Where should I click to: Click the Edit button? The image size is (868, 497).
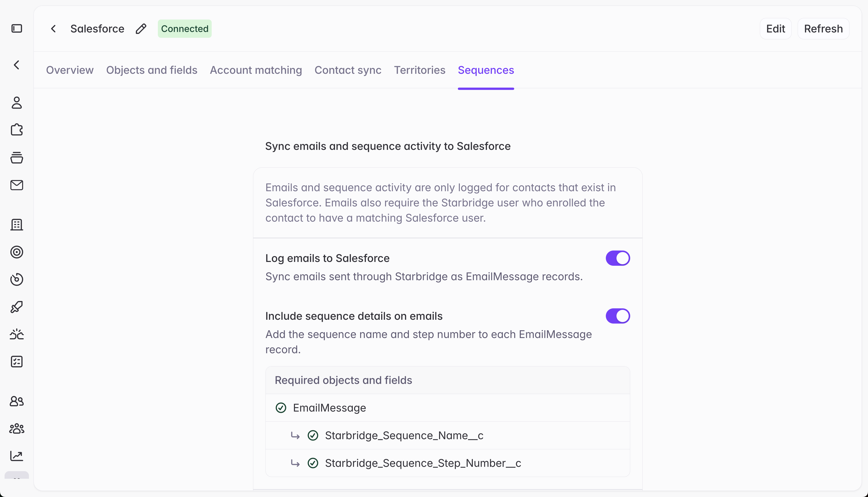[x=775, y=29]
